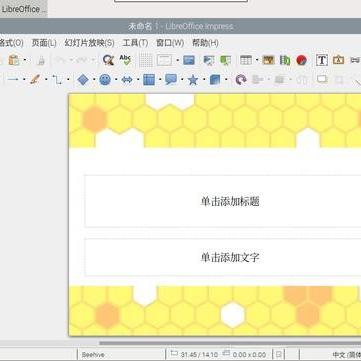The image size is (361, 361).
Task: Select the Line drawing tool
Action: click(13, 80)
